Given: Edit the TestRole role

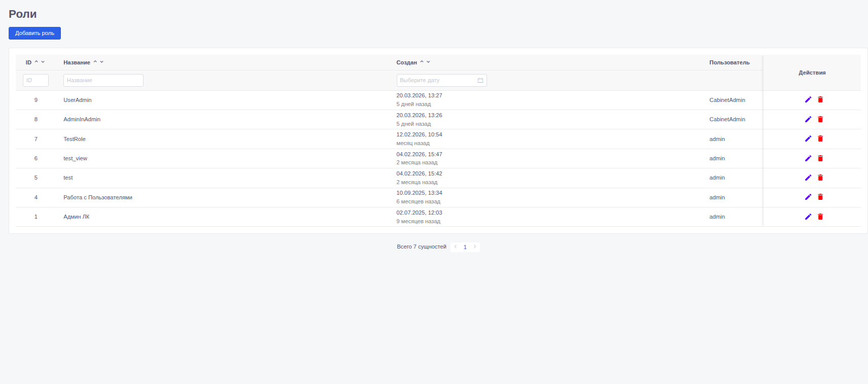Looking at the screenshot, I should (808, 138).
